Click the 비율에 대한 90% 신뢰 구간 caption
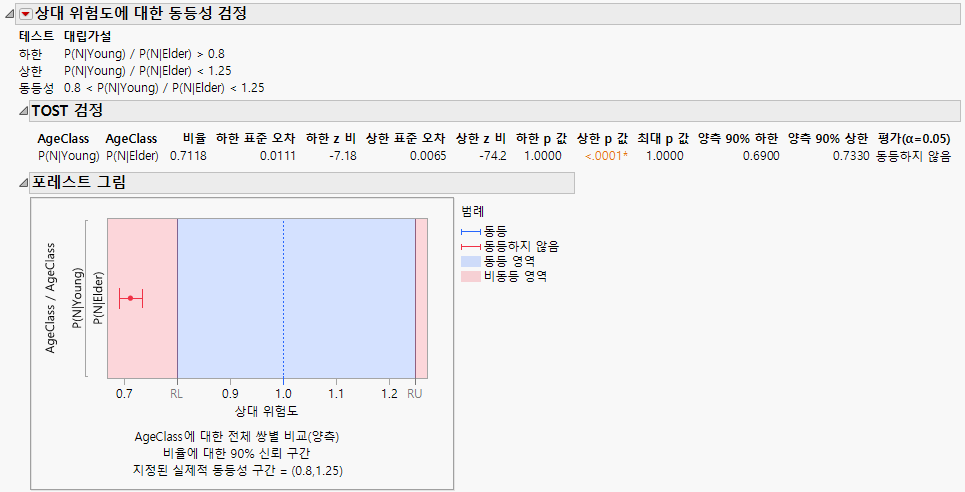This screenshot has width=965, height=492. click(237, 454)
